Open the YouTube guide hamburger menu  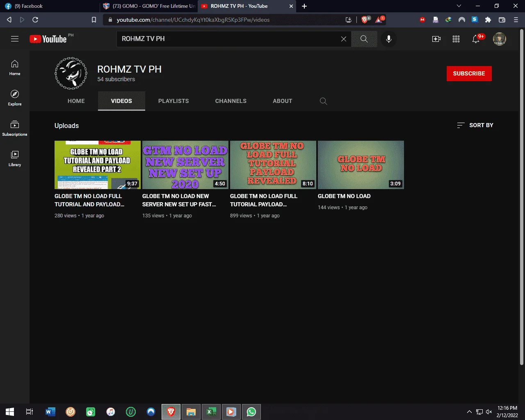[x=15, y=39]
